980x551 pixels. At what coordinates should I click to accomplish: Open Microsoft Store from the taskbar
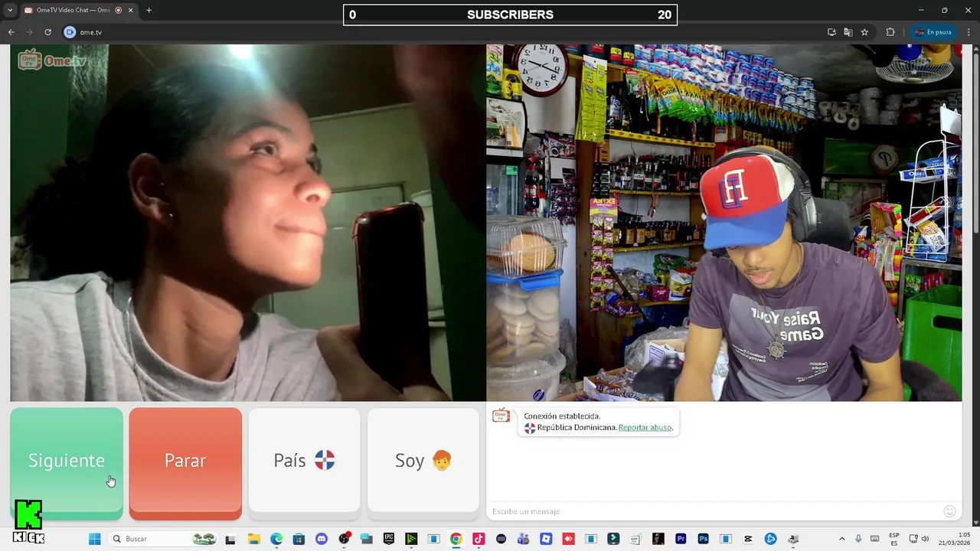[x=299, y=539]
